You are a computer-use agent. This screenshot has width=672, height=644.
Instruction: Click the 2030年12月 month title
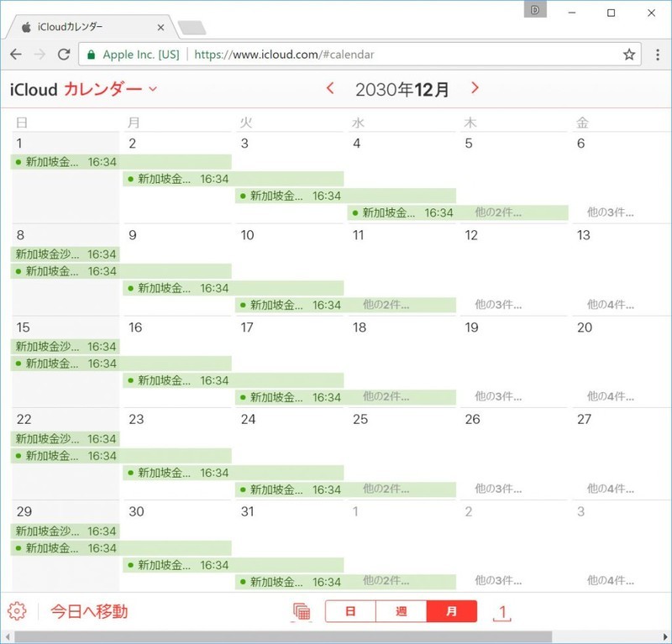402,90
